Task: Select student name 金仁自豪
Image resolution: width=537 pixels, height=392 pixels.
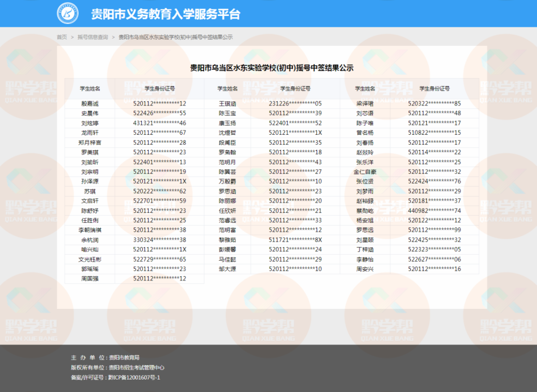Action: coord(365,172)
